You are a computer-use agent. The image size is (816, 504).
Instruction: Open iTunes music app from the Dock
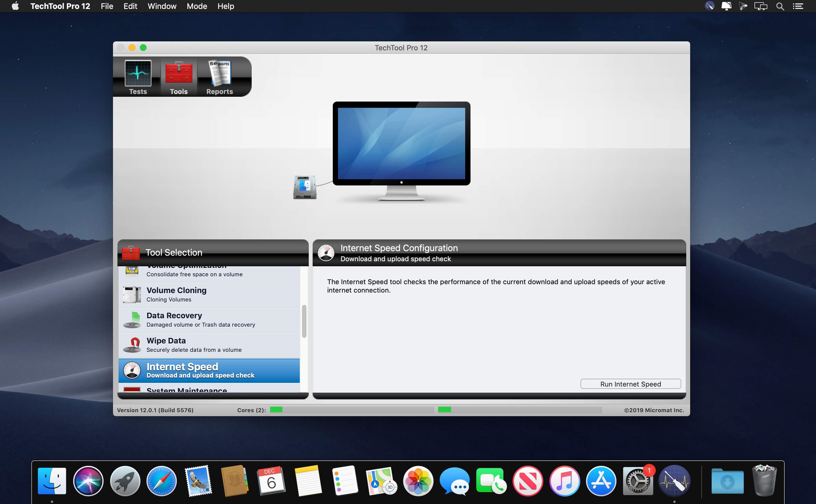pos(564,481)
